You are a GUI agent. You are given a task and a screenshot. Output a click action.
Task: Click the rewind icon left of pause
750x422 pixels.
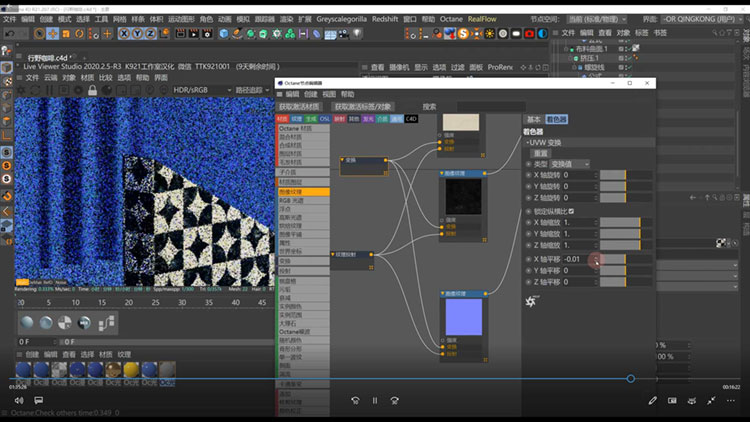click(x=355, y=401)
